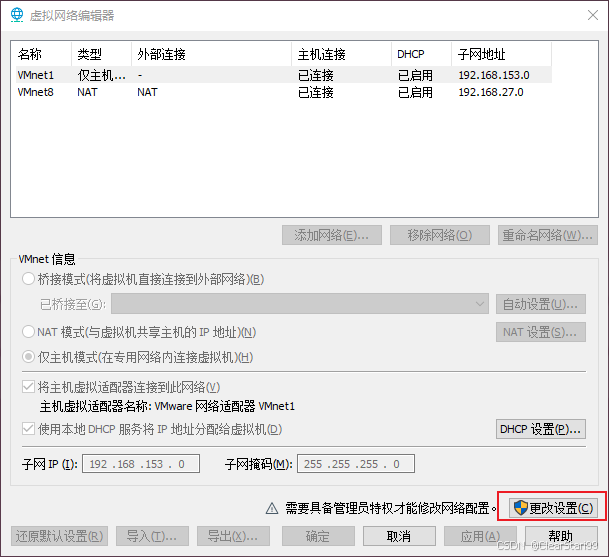Click 自动设置(U) button

pos(541,304)
